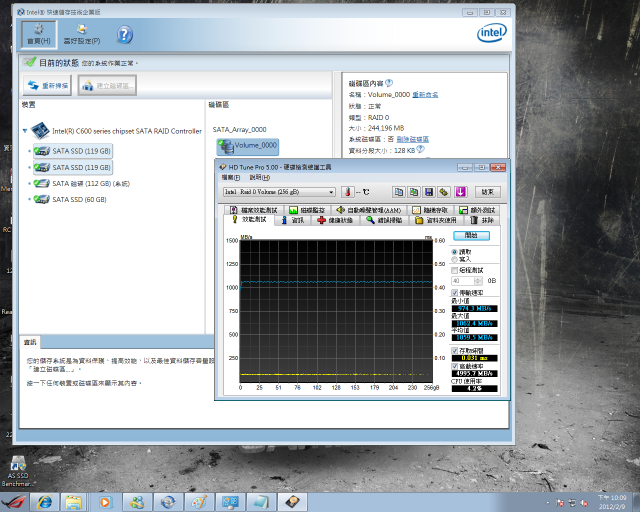Open Paint palette icon on taskbar
The image size is (640, 512).
[x=199, y=502]
